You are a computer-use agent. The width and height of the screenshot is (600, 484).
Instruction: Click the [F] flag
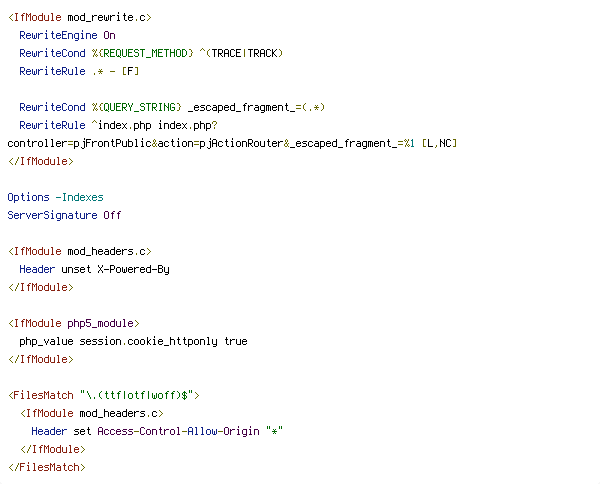point(130,71)
